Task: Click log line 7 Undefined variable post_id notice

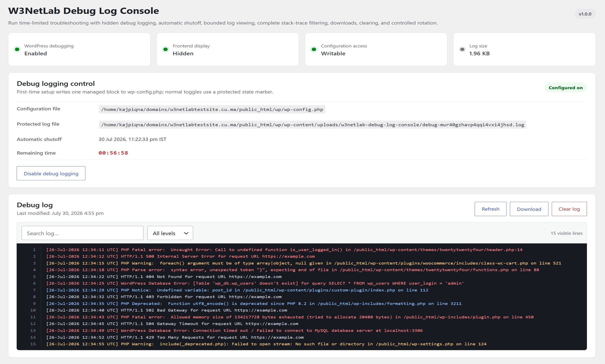Action: pyautogui.click(x=237, y=290)
